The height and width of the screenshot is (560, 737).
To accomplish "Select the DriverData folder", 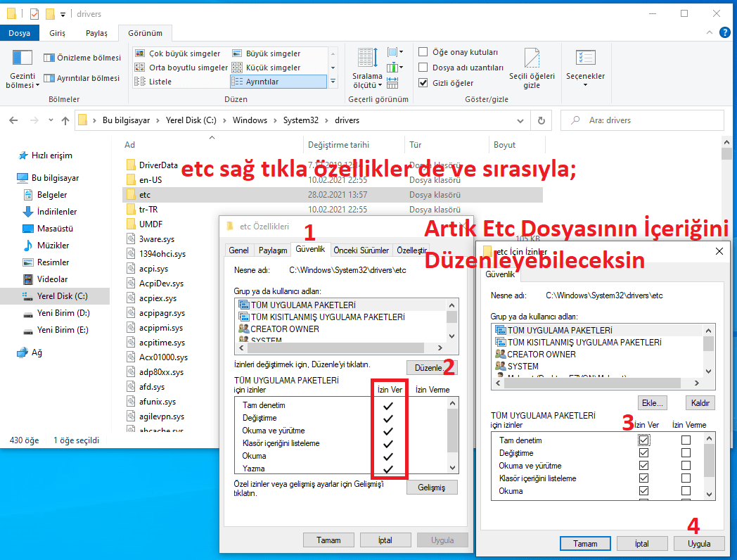I will (x=158, y=165).
